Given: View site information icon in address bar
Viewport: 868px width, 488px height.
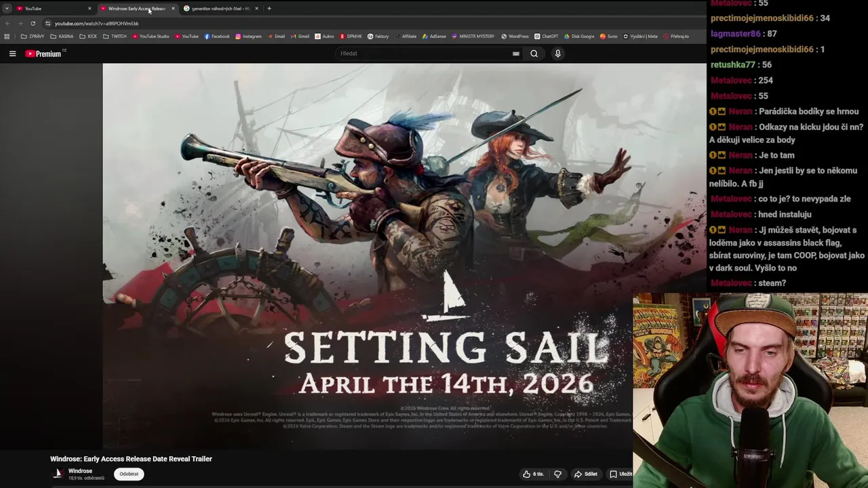Looking at the screenshot, I should (x=47, y=23).
